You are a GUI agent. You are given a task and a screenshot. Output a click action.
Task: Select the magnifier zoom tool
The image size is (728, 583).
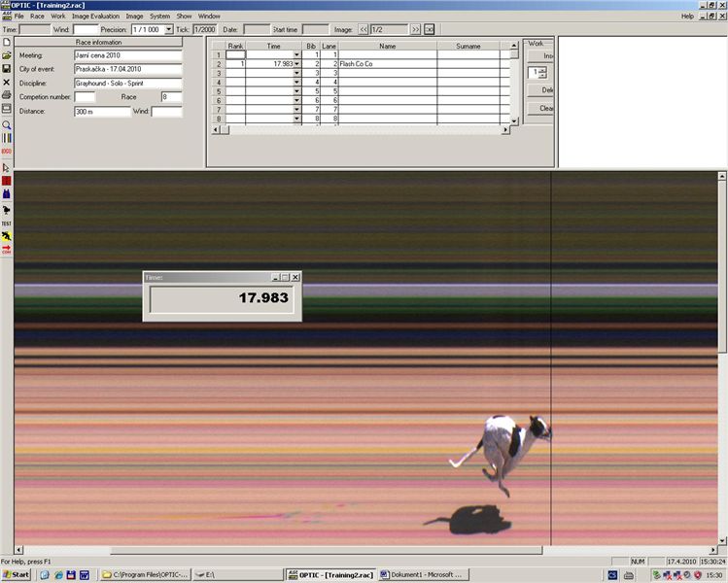pos(7,125)
